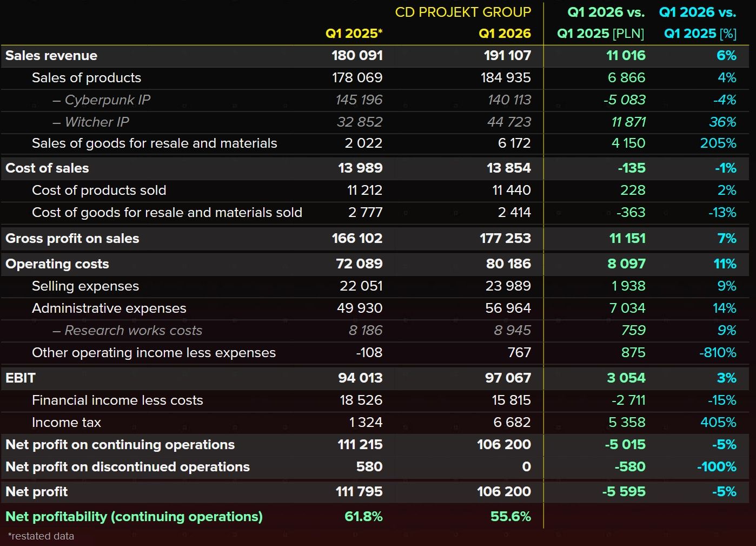756x546 pixels.
Task: Click Net profitability (continuing operations) label
Action: tap(134, 517)
